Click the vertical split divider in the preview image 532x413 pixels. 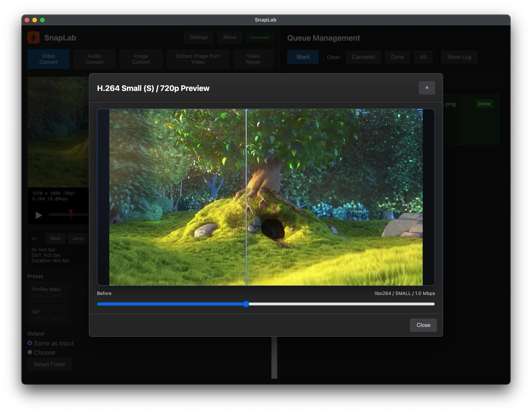[246, 197]
